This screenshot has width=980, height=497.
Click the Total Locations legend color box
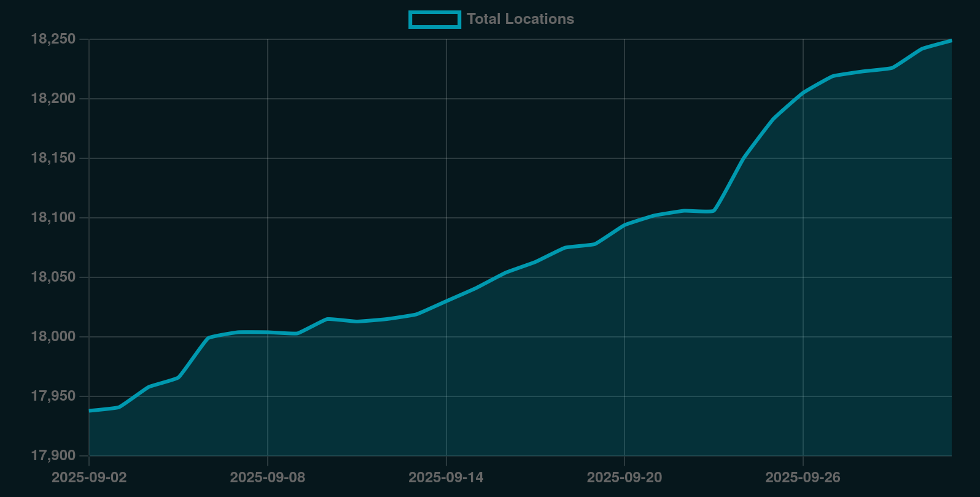pyautogui.click(x=434, y=20)
